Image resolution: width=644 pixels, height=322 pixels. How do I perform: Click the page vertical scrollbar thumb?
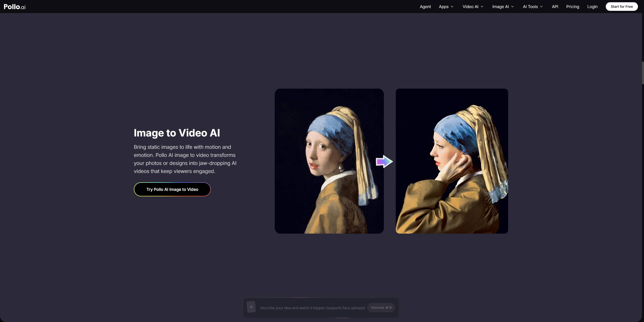point(643,73)
